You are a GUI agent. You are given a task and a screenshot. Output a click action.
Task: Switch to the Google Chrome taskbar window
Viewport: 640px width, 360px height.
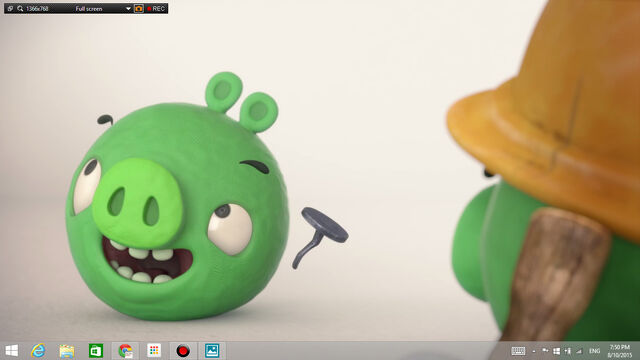point(125,351)
